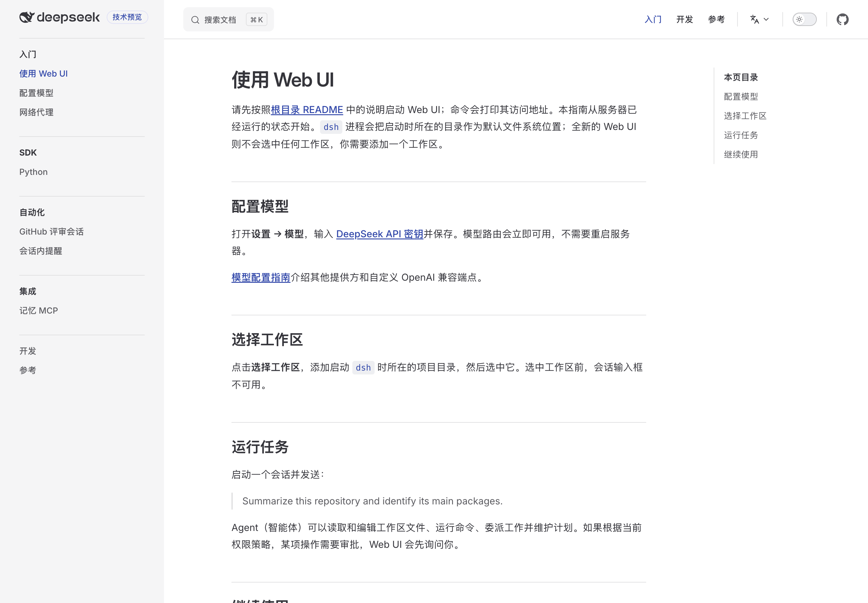Open 开发 section in sidebar
The image size is (868, 603).
27,351
